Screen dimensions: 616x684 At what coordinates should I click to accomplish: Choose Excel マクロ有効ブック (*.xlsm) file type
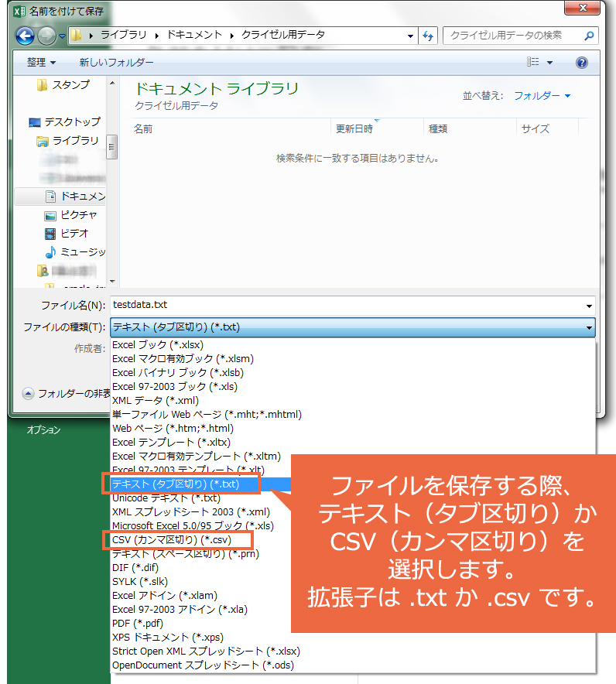[353, 358]
